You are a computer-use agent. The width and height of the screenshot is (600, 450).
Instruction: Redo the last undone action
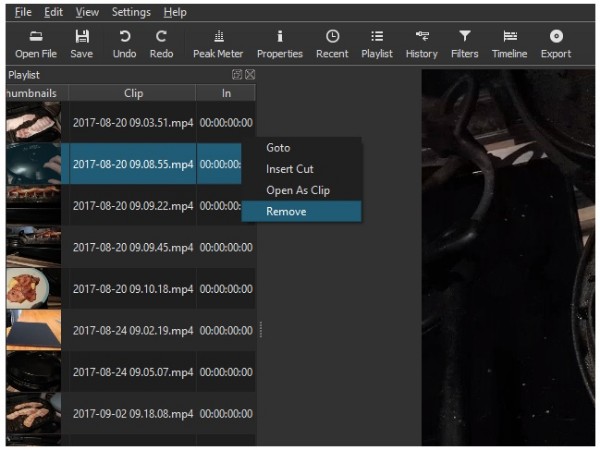coord(161,44)
